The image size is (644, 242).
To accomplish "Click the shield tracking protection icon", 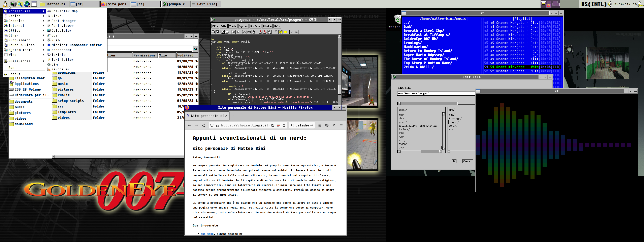I will [212, 125].
